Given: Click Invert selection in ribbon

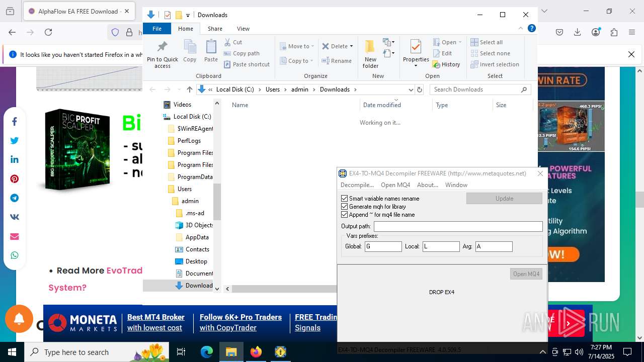Looking at the screenshot, I should [x=495, y=64].
